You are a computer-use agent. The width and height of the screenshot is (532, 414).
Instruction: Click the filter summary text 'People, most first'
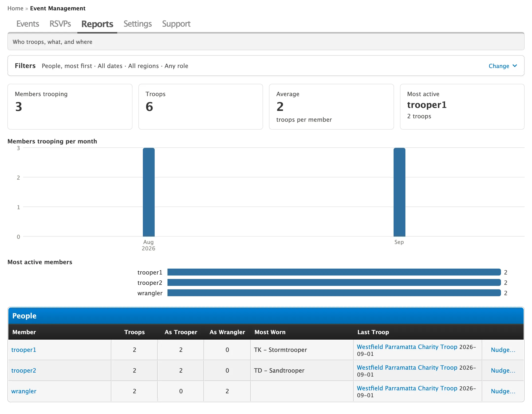(x=67, y=66)
